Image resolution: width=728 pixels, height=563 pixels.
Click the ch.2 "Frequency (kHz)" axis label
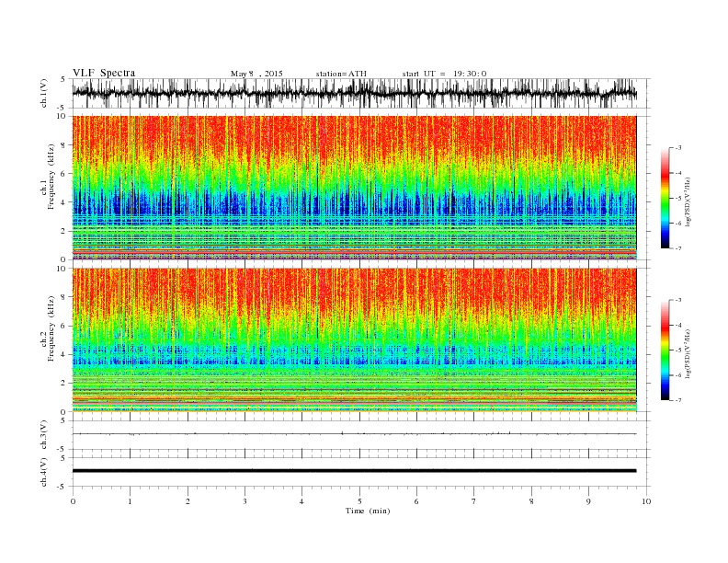click(51, 328)
